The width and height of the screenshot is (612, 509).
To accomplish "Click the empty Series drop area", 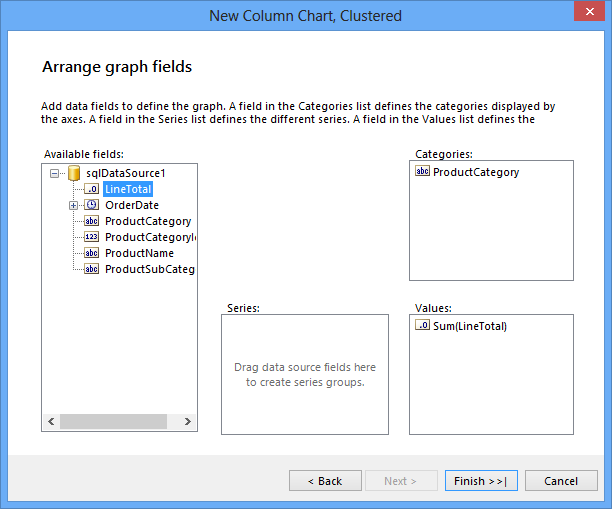I will [304, 375].
